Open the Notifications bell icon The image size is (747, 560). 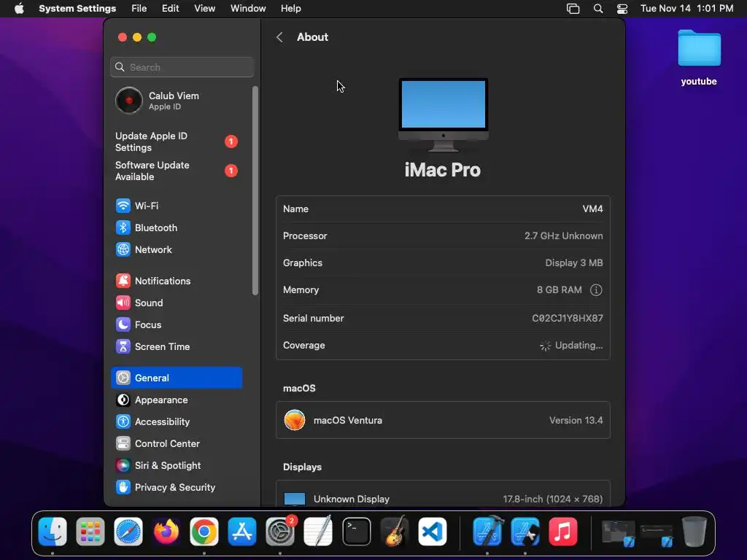click(123, 281)
